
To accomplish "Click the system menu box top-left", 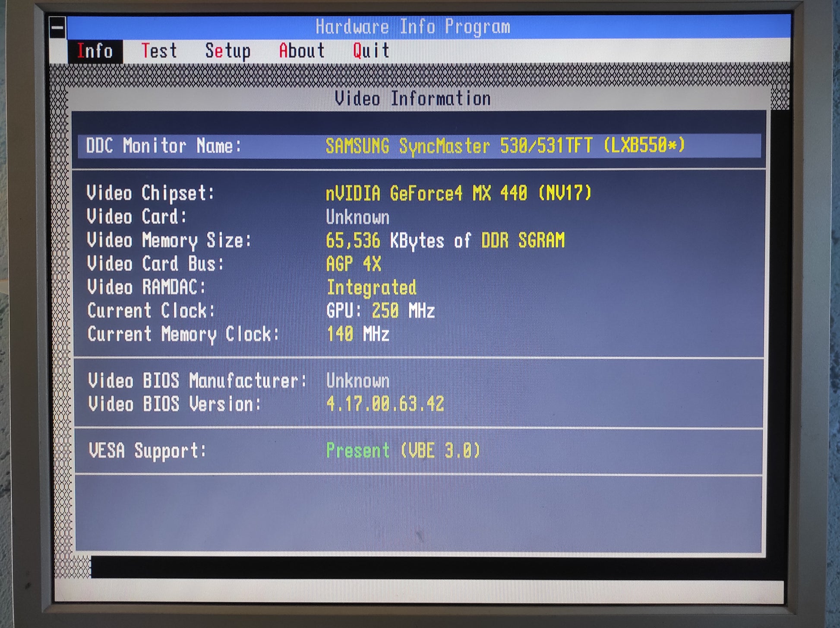I will tap(57, 28).
